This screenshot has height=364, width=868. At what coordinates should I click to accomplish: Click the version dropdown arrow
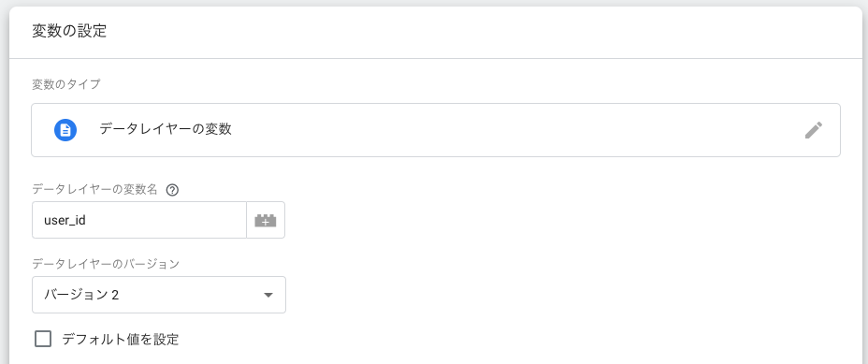[268, 296]
